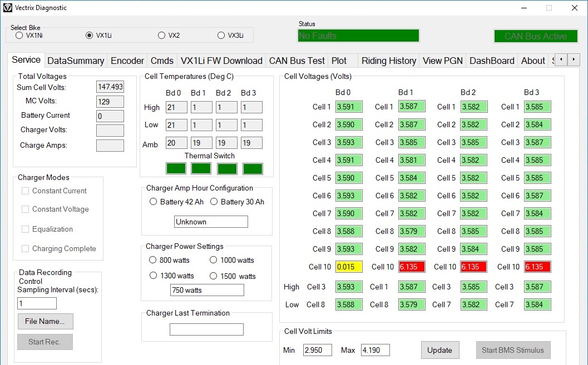Open the Riding History tab
This screenshot has height=365, width=588.
(389, 61)
